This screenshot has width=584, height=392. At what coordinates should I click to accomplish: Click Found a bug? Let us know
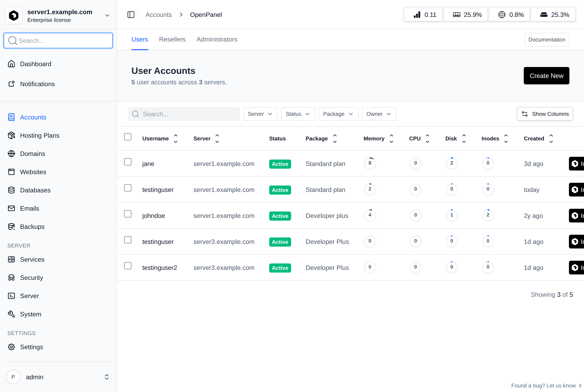pyautogui.click(x=546, y=385)
